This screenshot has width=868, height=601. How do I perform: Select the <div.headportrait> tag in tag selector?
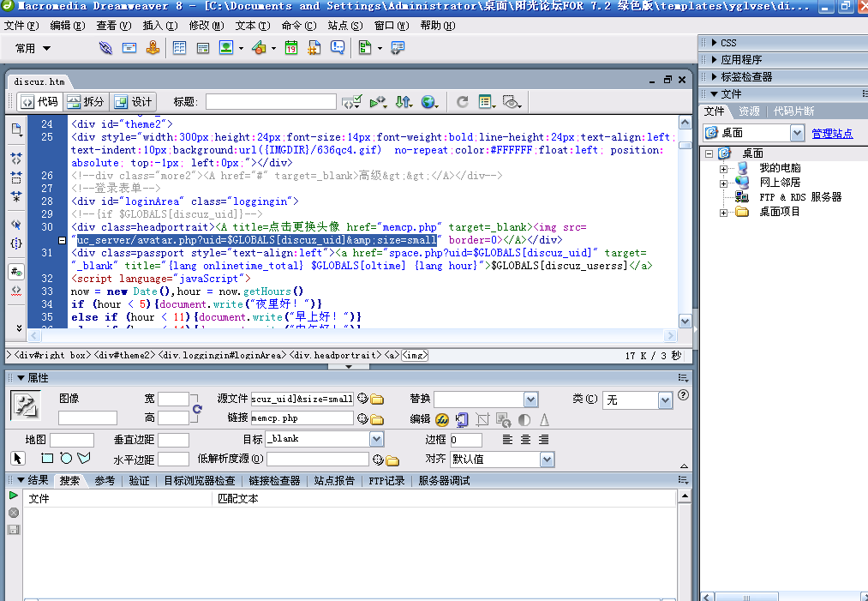(336, 355)
